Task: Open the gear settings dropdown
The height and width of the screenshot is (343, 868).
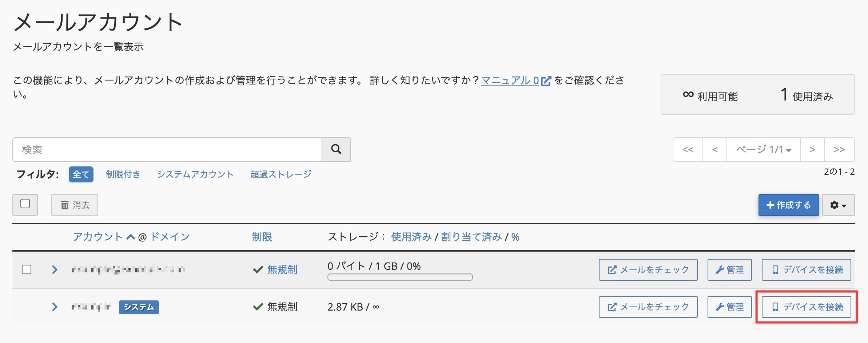Action: pos(838,205)
